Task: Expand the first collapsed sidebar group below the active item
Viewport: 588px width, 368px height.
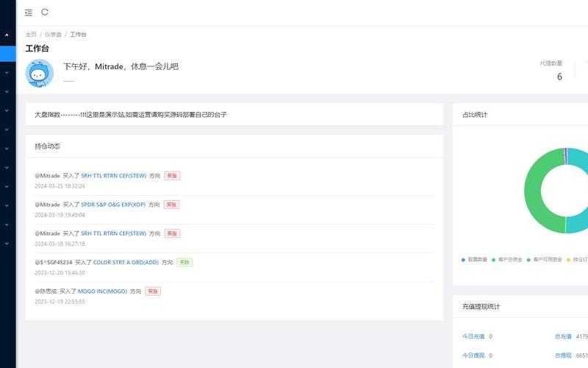Action: (7, 72)
